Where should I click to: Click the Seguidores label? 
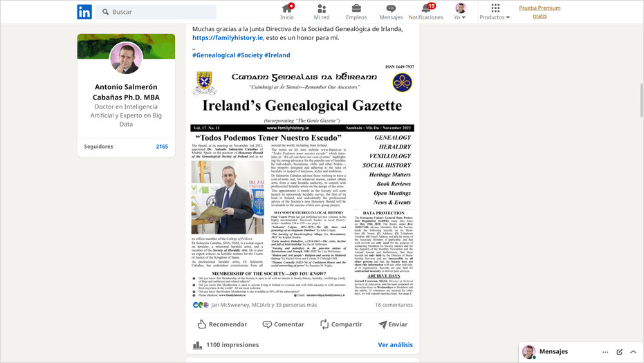(98, 147)
